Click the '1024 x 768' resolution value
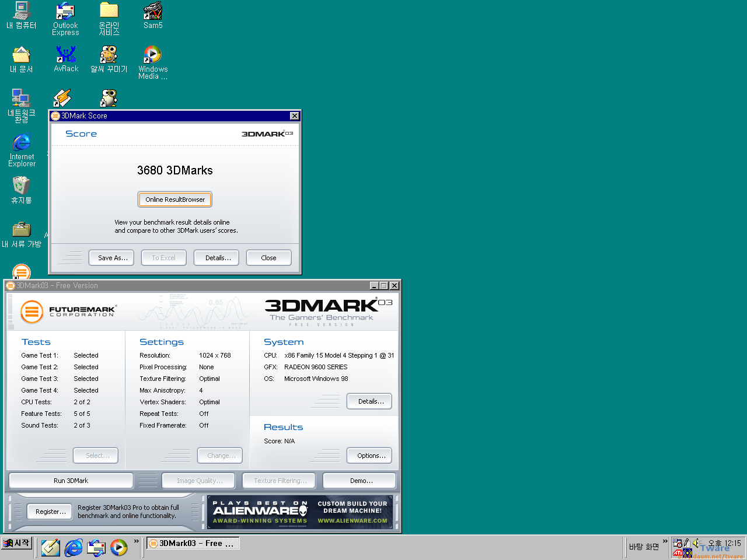This screenshot has width=747, height=560. coord(215,355)
